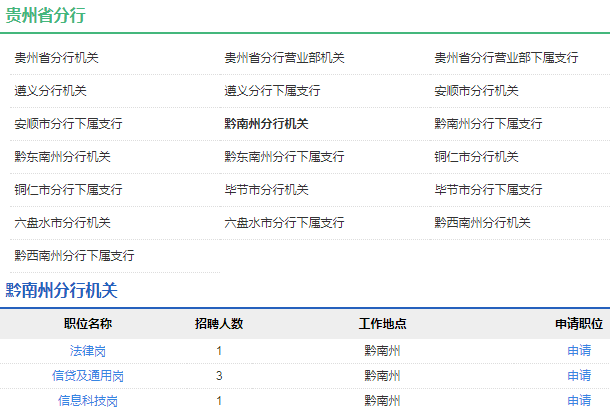Open 遵义分行下属支行 listings

(x=272, y=91)
